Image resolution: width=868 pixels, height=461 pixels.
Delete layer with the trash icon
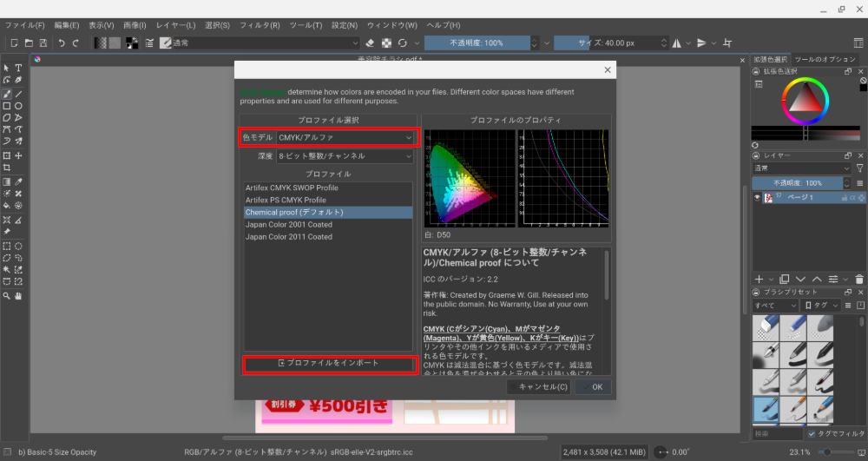click(x=859, y=279)
